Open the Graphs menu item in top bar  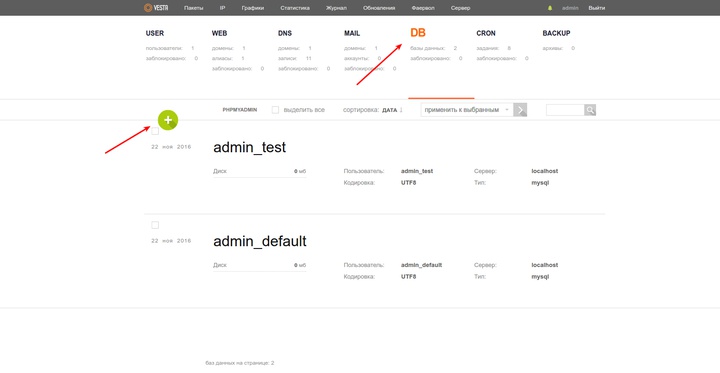point(253,8)
